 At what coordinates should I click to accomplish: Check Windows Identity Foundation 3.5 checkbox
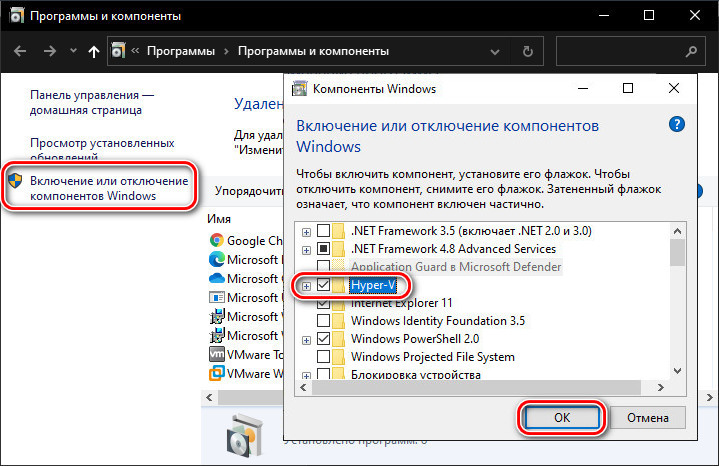click(323, 320)
